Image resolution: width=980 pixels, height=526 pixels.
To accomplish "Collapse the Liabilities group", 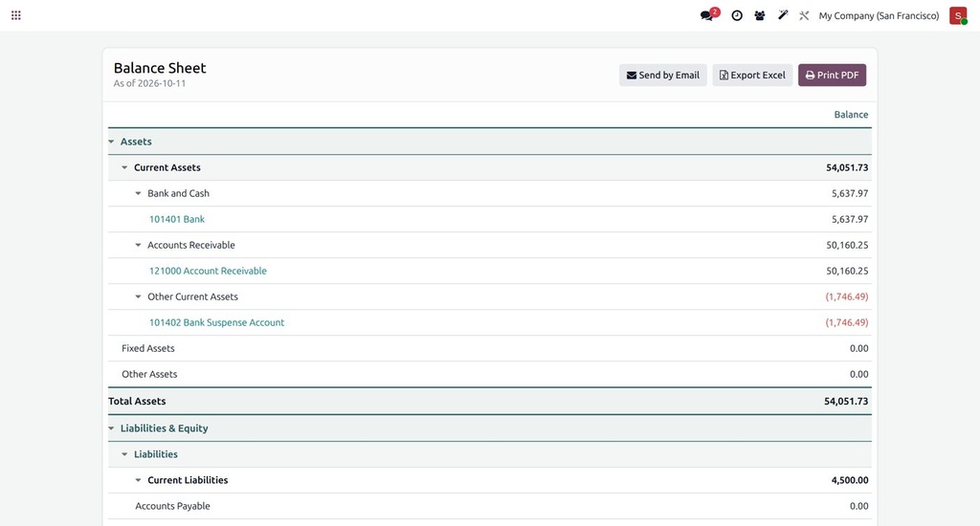I will pyautogui.click(x=124, y=454).
